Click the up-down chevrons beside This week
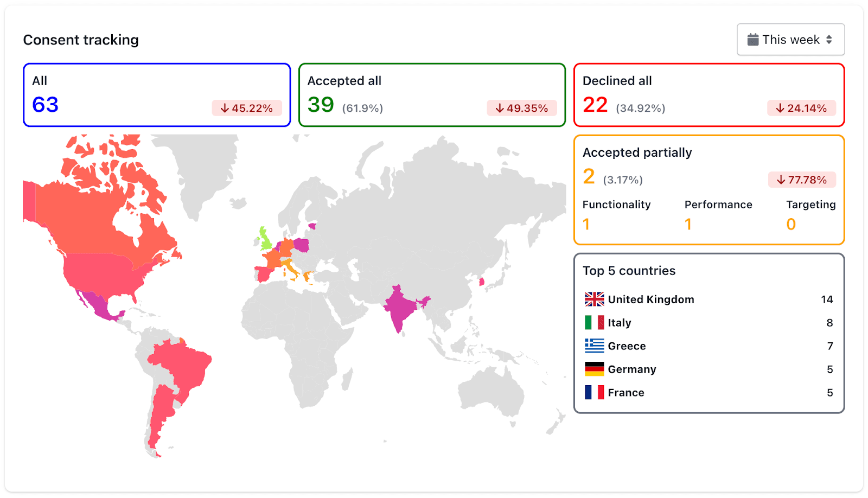The image size is (868, 498). coord(828,39)
